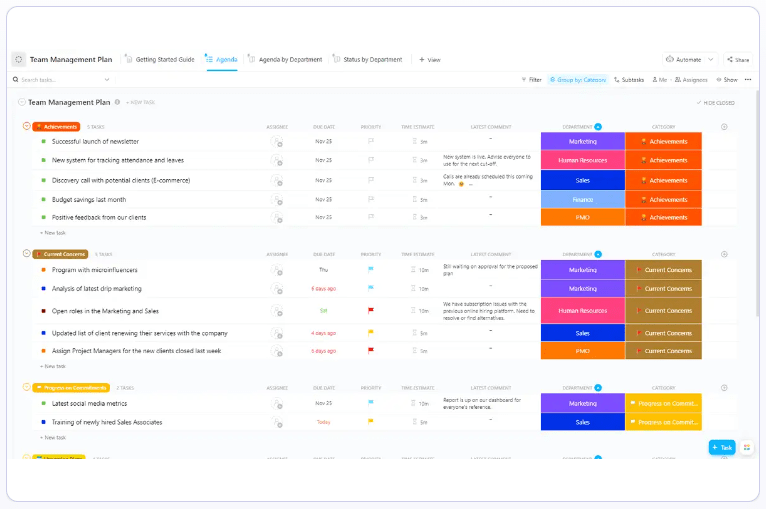This screenshot has width=766, height=509.
Task: Add a column in Current Concerns header
Action: coord(724,254)
